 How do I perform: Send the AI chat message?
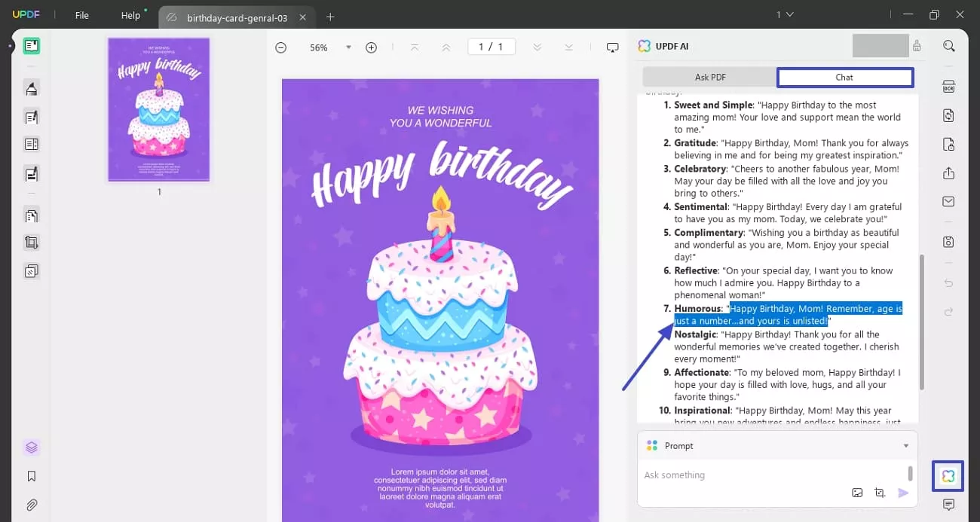tap(903, 493)
